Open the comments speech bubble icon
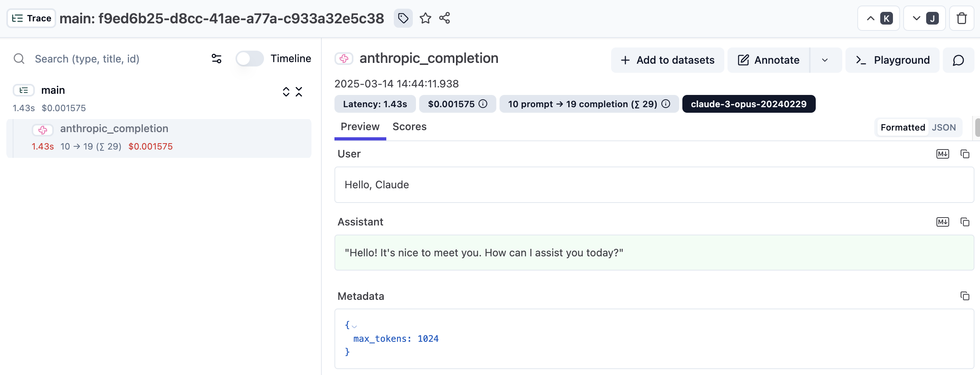The image size is (980, 375). pyautogui.click(x=958, y=60)
